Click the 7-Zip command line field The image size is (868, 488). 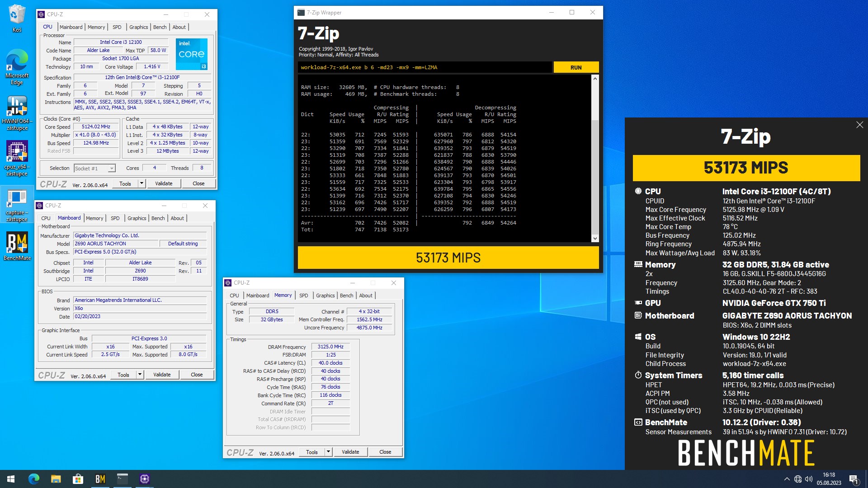pos(425,67)
